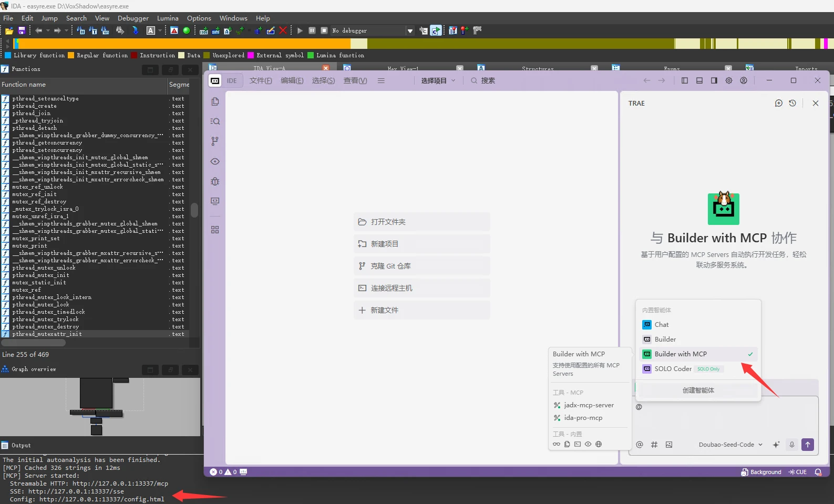Open Trae's remote screen sidebar icon

click(215, 201)
